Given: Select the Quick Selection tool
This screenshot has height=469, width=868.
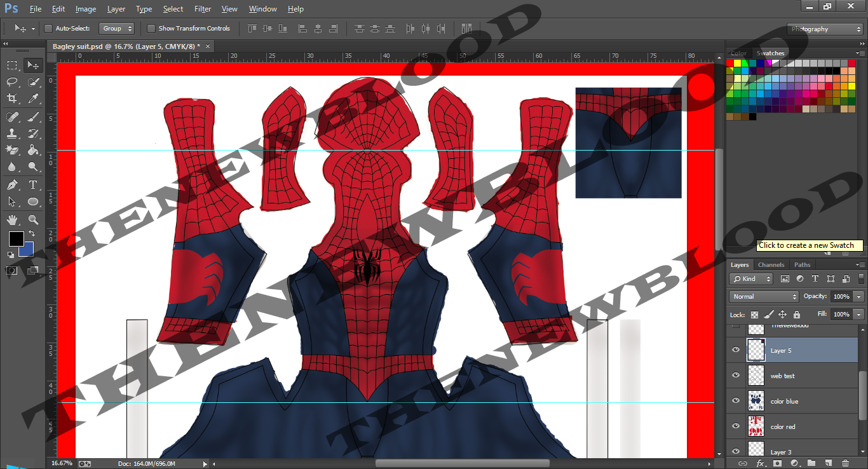Looking at the screenshot, I should [x=33, y=81].
